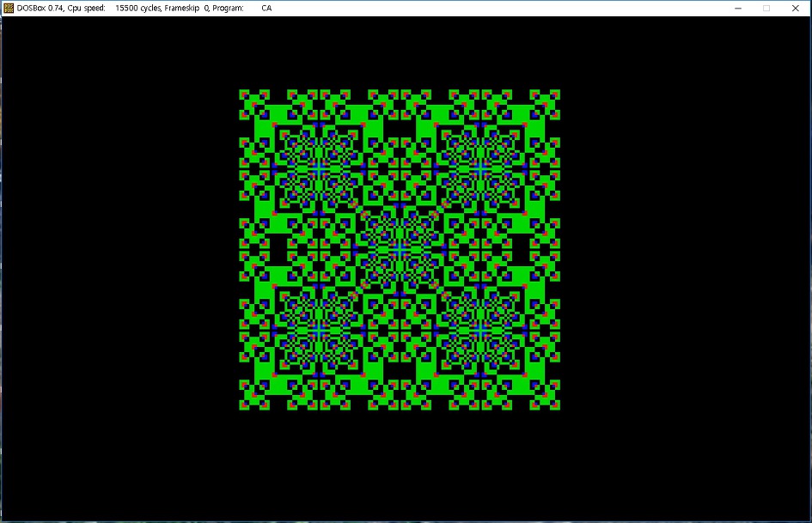
Task: Click the disabled maximize button of DOSBox
Action: point(766,9)
